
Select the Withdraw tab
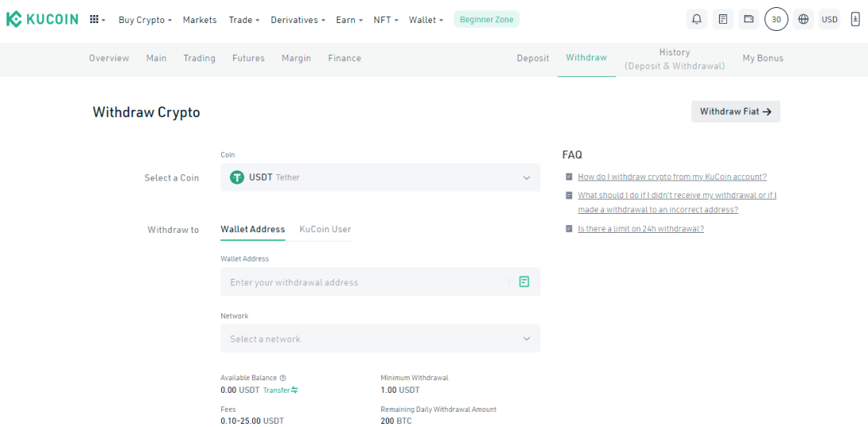587,58
